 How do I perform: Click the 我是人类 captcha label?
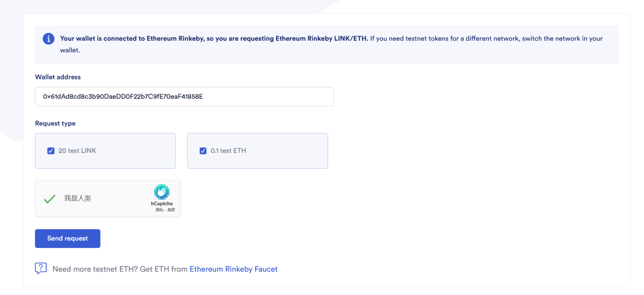click(78, 198)
